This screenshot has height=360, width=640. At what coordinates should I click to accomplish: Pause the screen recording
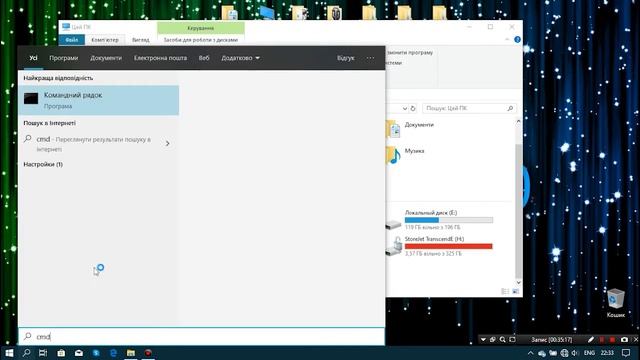coord(602,340)
